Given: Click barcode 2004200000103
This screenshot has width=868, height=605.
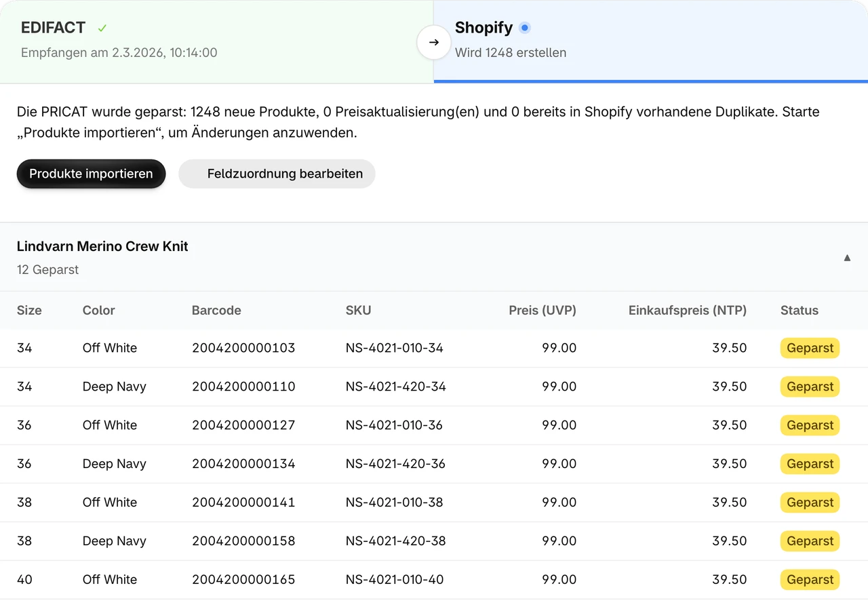Looking at the screenshot, I should [x=243, y=348].
